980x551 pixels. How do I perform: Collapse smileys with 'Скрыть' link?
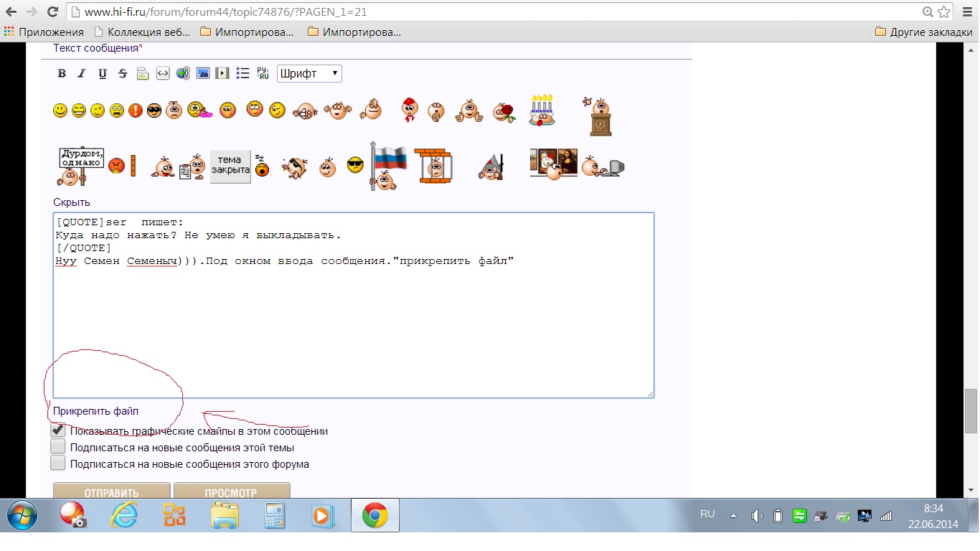coord(72,202)
